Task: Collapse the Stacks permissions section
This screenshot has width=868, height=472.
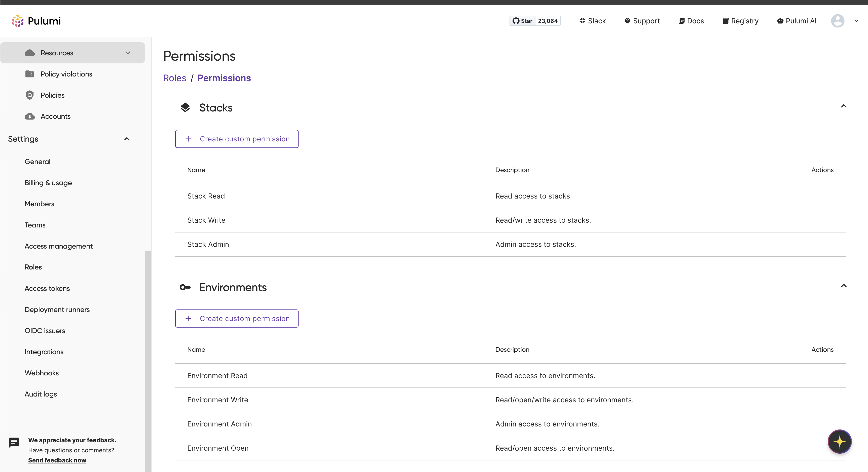Action: 843,106
